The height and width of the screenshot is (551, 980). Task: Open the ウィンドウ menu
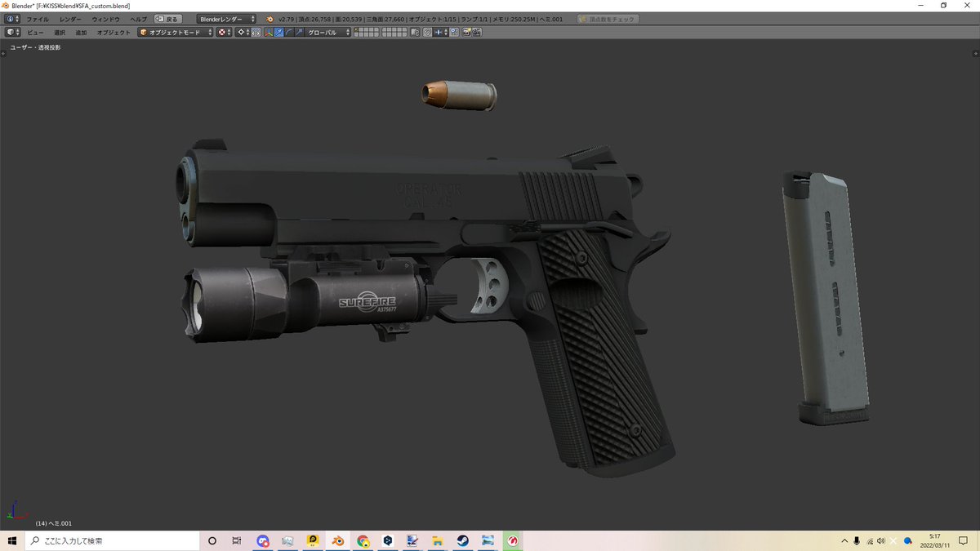pos(105,19)
